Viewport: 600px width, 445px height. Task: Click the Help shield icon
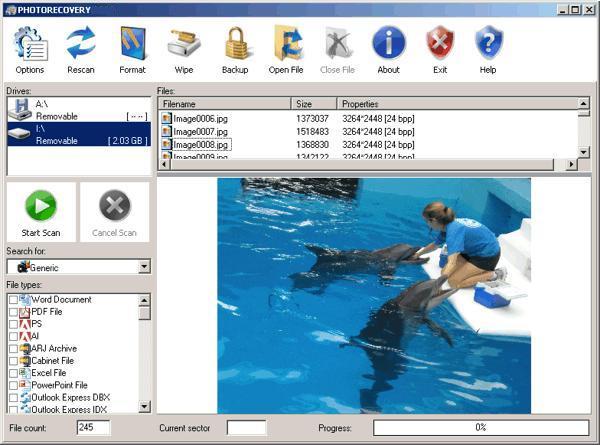point(488,45)
